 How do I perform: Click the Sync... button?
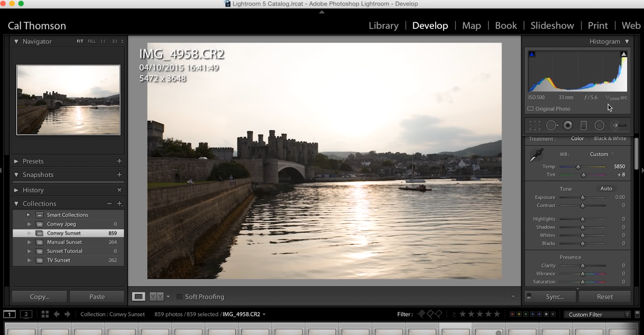555,296
